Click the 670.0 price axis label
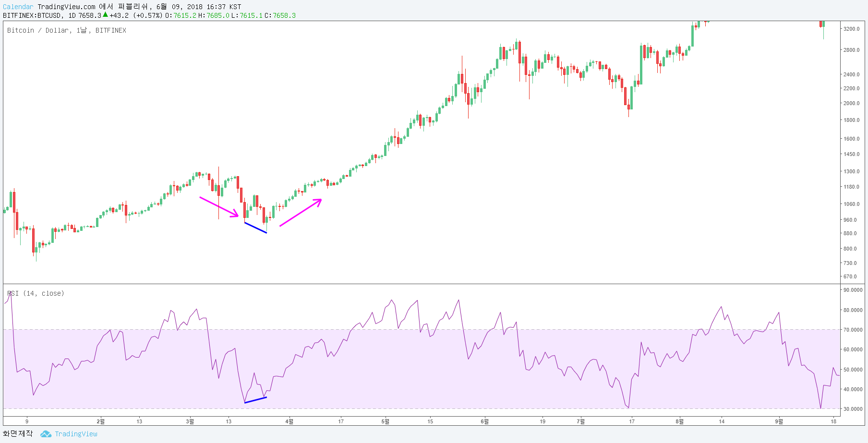The height and width of the screenshot is (443, 868). (850, 276)
